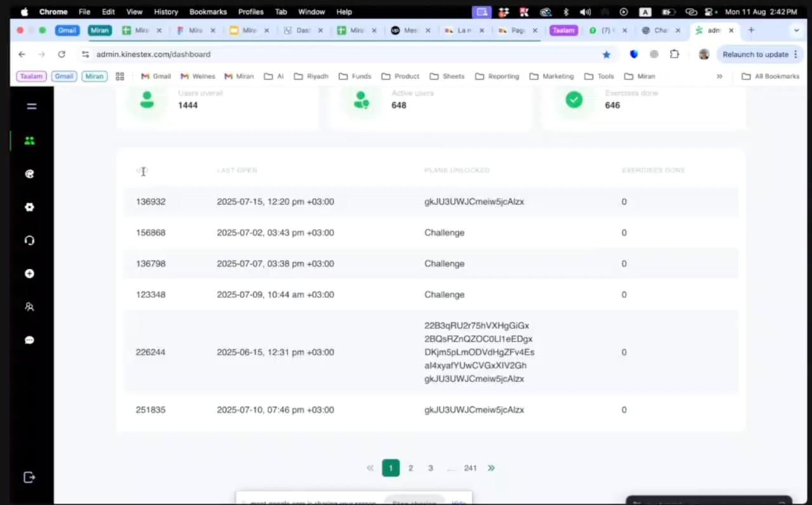Click the menu bar date and time
This screenshot has height=505, width=812.
coord(761,12)
